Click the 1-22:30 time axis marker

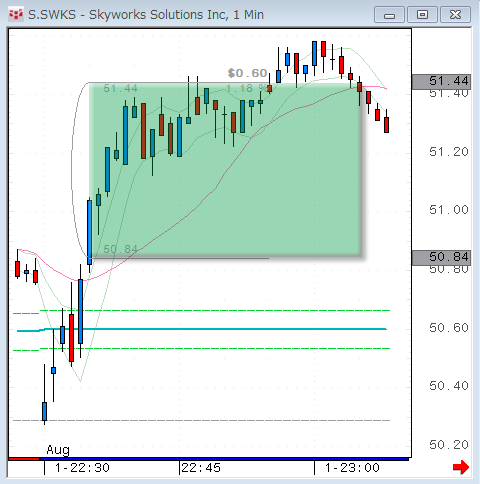pos(82,468)
